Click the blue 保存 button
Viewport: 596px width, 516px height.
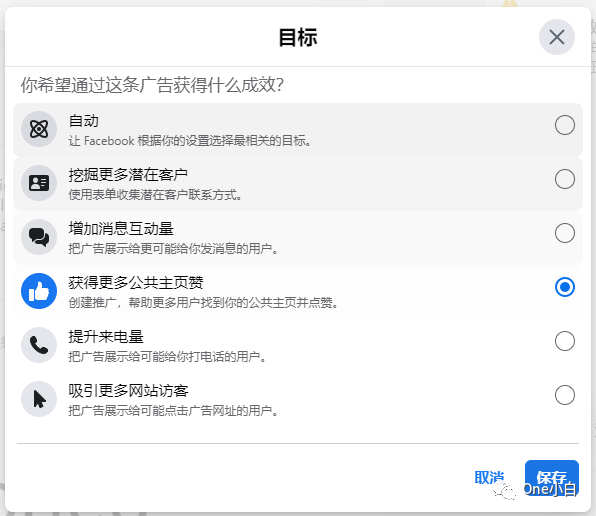pos(552,478)
